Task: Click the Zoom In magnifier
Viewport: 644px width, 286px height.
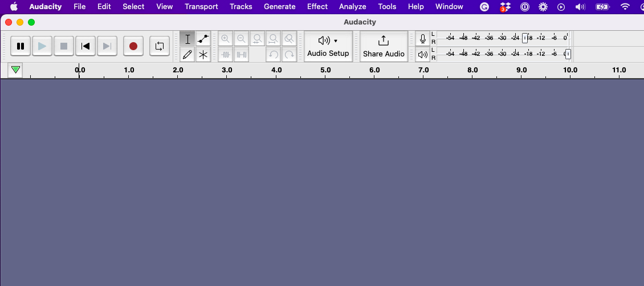Action: 225,39
